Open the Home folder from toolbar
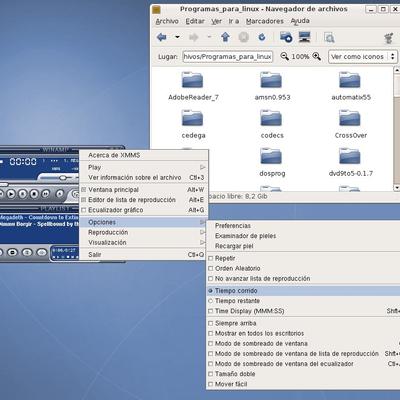400x400 pixels. [286, 37]
